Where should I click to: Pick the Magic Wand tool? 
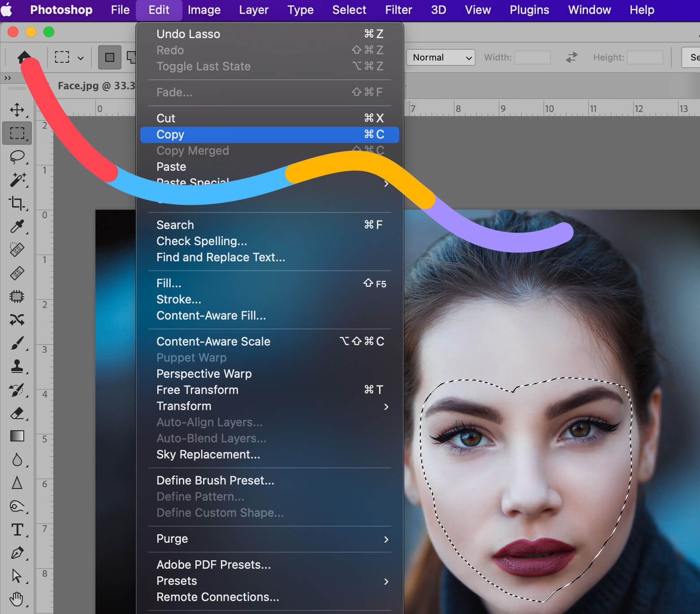coord(17,180)
